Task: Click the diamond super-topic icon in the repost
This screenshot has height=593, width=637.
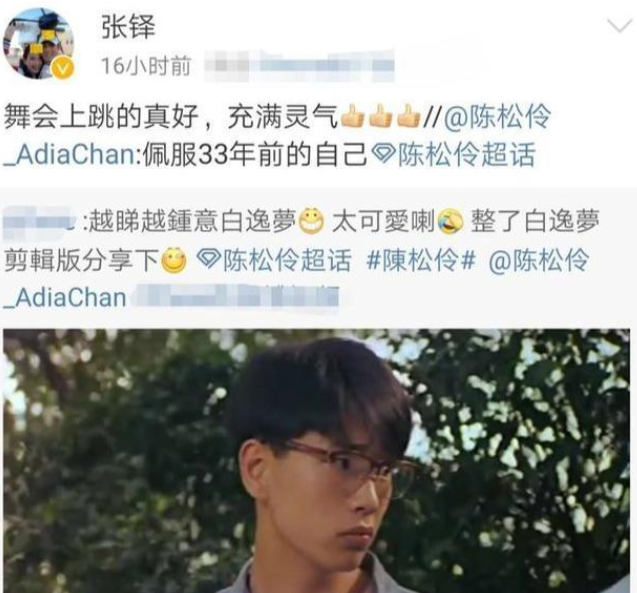Action: 383,155
